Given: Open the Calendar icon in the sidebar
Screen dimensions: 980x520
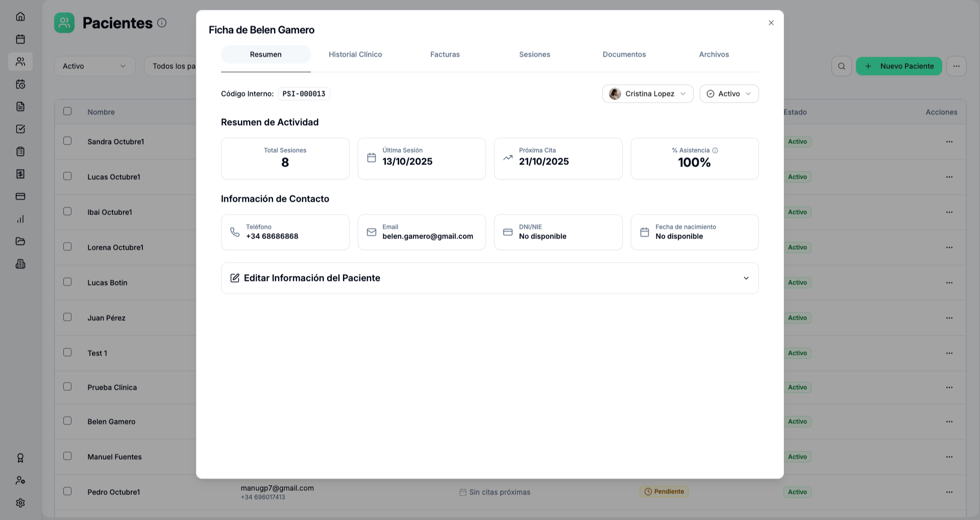Looking at the screenshot, I should point(20,39).
